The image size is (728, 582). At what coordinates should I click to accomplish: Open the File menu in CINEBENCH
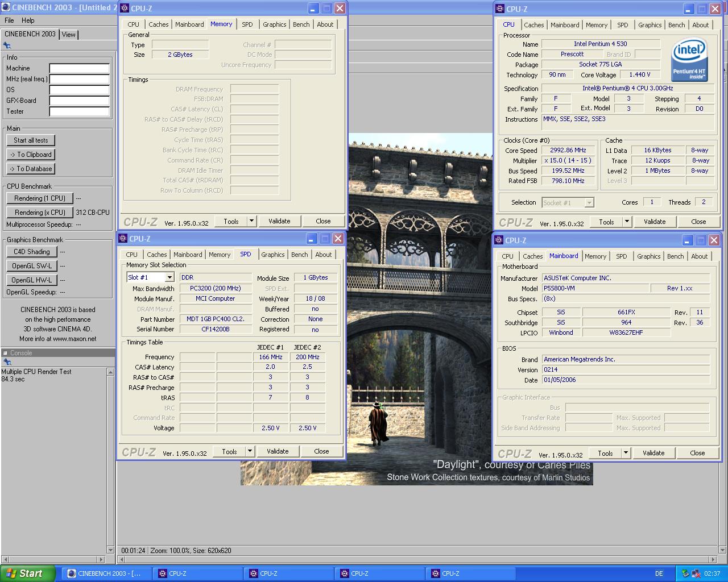click(9, 20)
